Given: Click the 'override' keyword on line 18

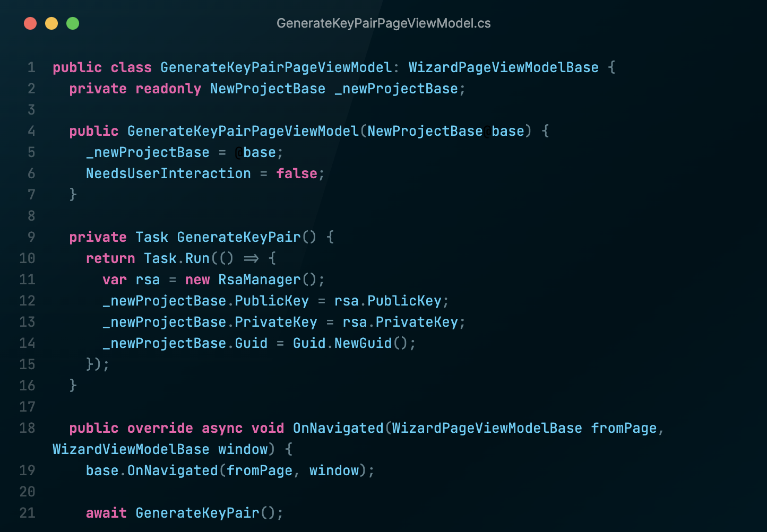Looking at the screenshot, I should 160,428.
